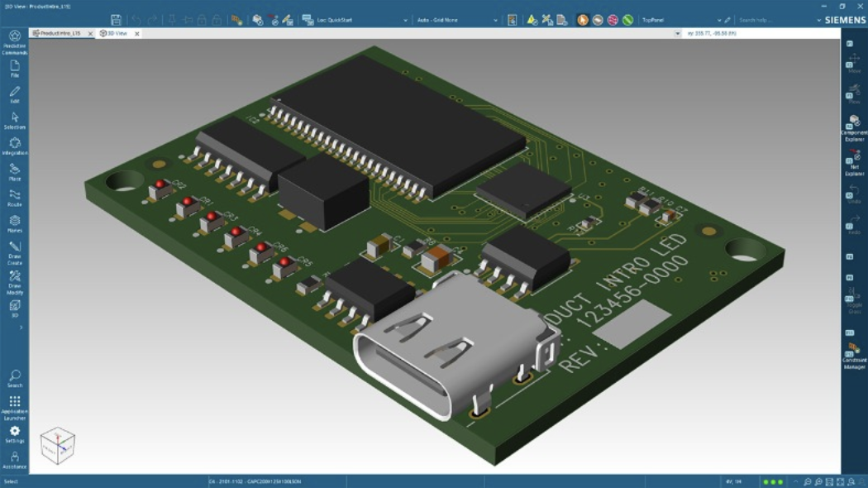
Task: Open Application Launcher in left sidebar
Action: coord(15,405)
